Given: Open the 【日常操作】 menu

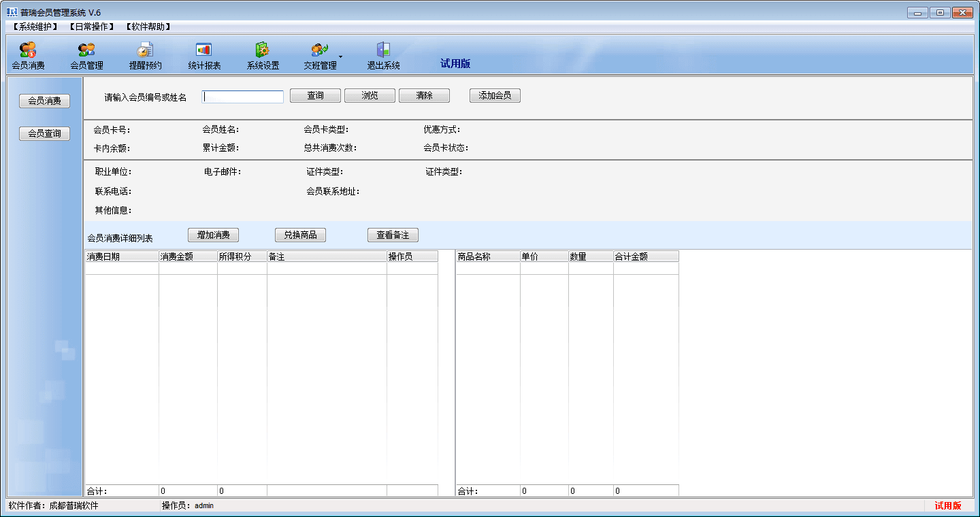Looking at the screenshot, I should 91,27.
